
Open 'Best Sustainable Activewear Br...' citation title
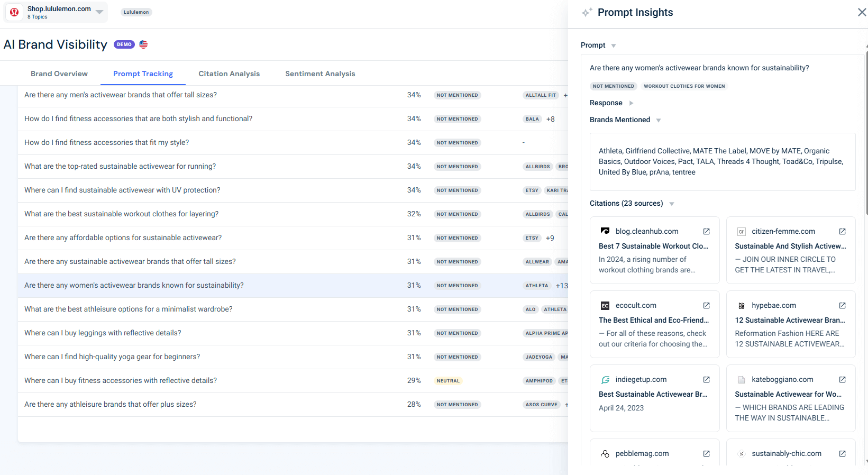point(653,394)
